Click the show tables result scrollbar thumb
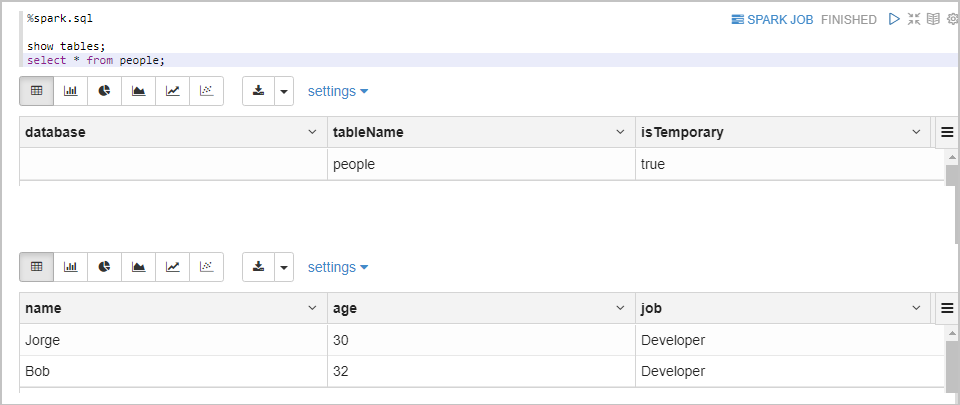The width and height of the screenshot is (960, 405). click(952, 175)
